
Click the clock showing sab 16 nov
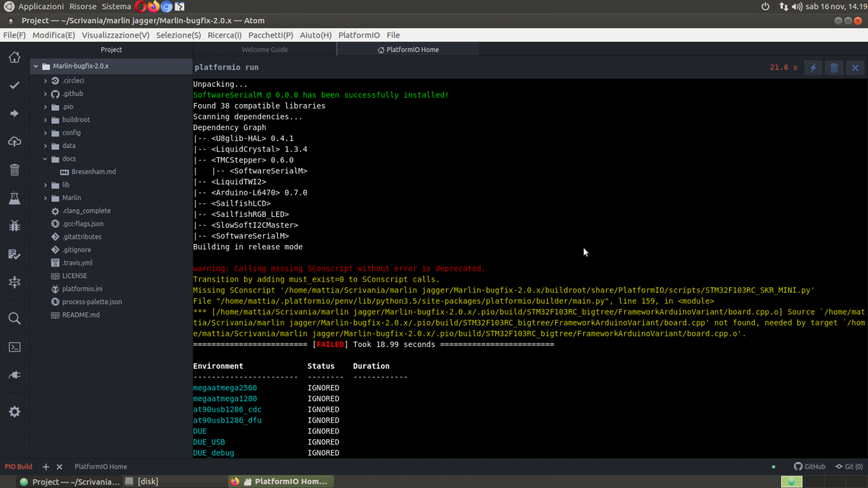click(836, 6)
